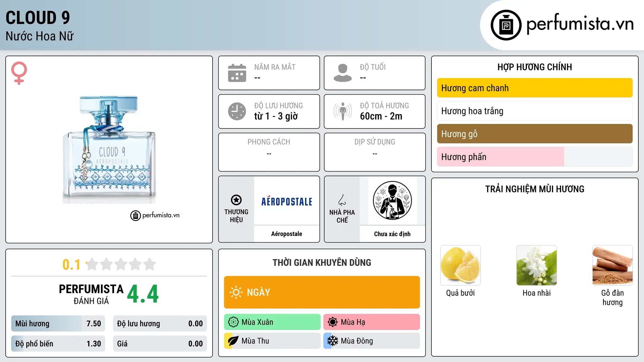Click the Giá 0.00 score bar
This screenshot has height=362, width=644.
[160, 344]
